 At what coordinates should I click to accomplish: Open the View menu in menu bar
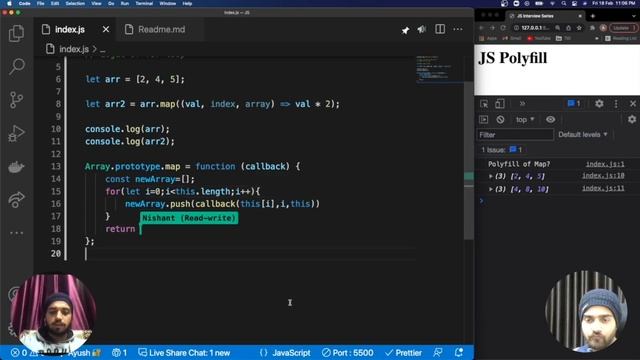pyautogui.click(x=96, y=3)
